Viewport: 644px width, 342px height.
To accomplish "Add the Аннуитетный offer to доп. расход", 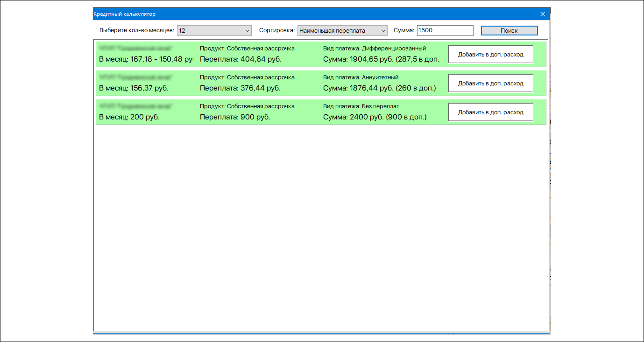I will pyautogui.click(x=490, y=84).
